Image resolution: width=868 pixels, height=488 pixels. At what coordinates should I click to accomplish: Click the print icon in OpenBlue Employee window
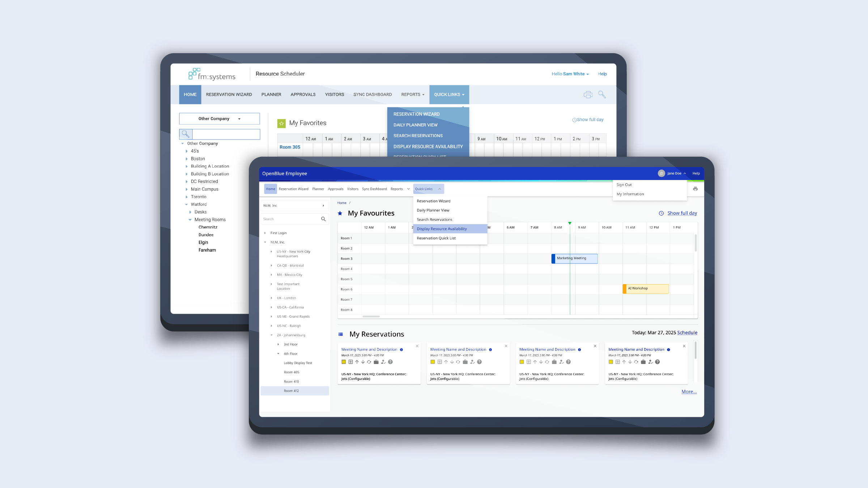[x=695, y=189]
